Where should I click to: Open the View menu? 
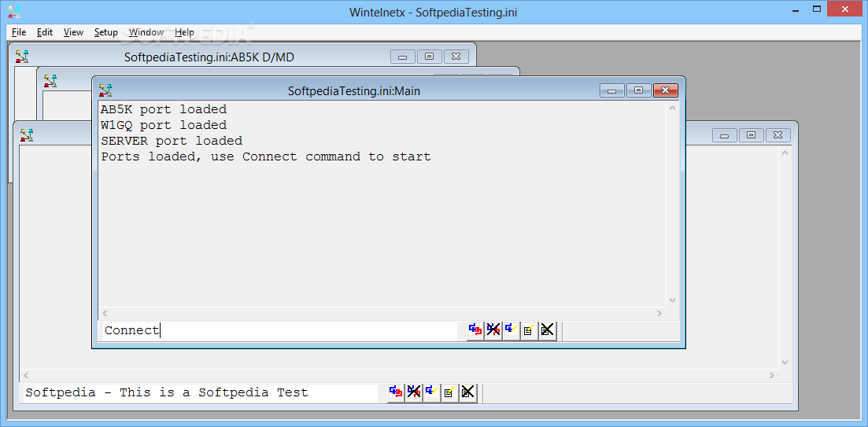[x=74, y=32]
